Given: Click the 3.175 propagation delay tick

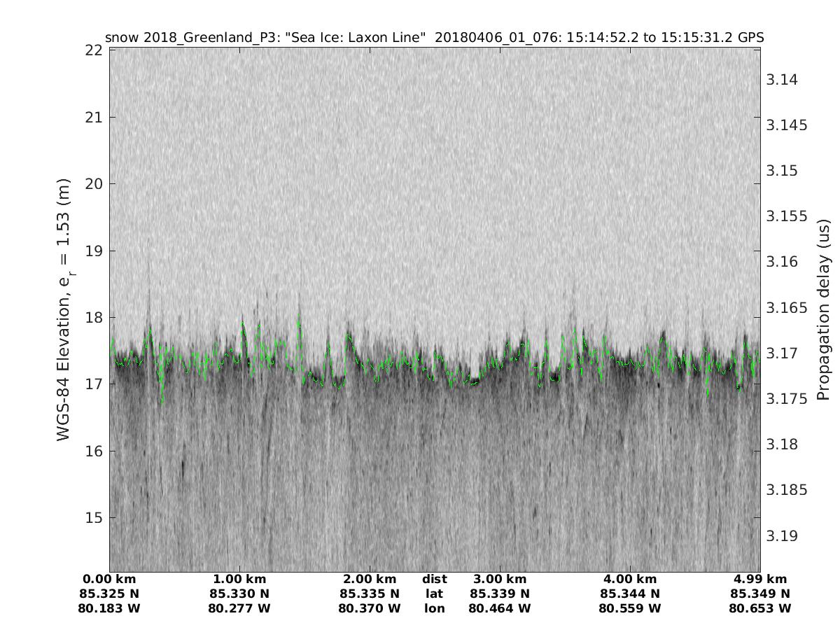Looking at the screenshot, I should click(786, 398).
